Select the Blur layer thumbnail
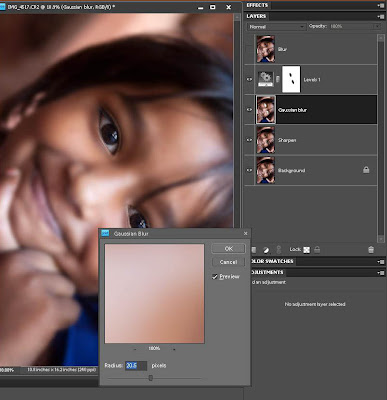 266,49
